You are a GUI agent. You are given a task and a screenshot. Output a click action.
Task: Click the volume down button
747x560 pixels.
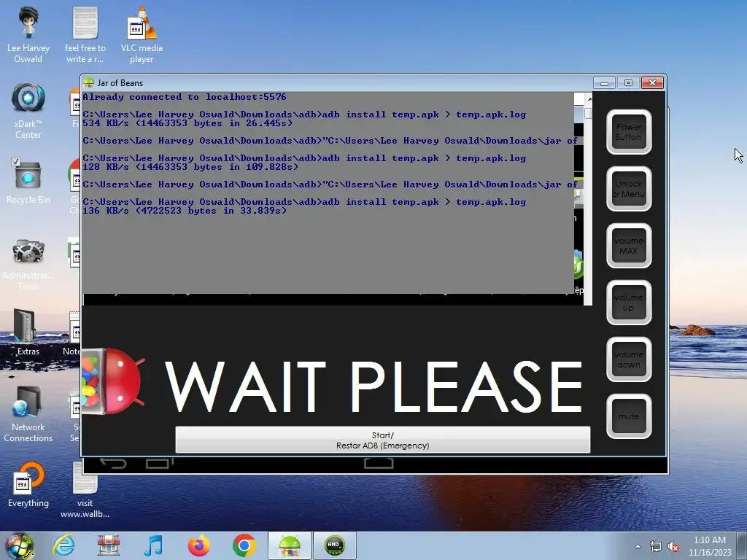coord(629,359)
